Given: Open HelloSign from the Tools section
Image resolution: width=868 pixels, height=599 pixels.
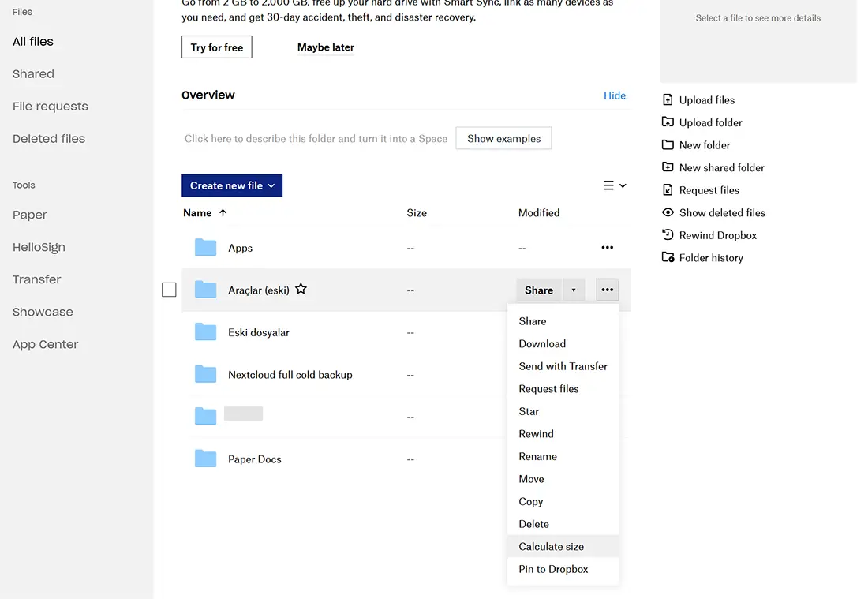Looking at the screenshot, I should [x=39, y=247].
